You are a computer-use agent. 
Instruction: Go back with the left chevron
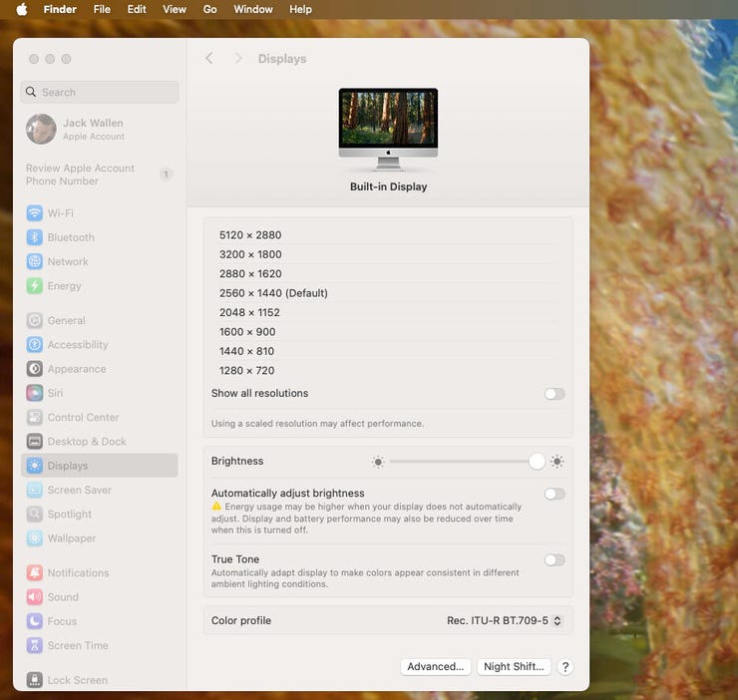pos(209,59)
